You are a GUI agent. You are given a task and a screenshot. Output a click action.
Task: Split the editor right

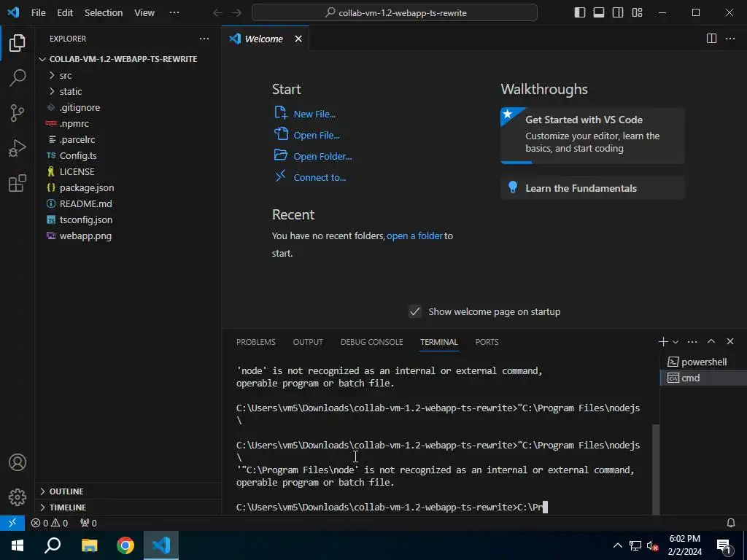pyautogui.click(x=711, y=39)
